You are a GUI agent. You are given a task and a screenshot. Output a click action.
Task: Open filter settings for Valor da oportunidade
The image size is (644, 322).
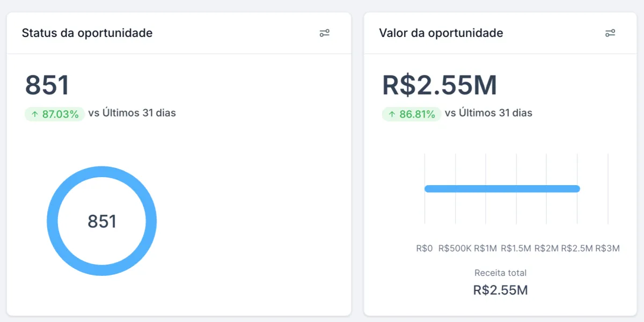point(610,33)
